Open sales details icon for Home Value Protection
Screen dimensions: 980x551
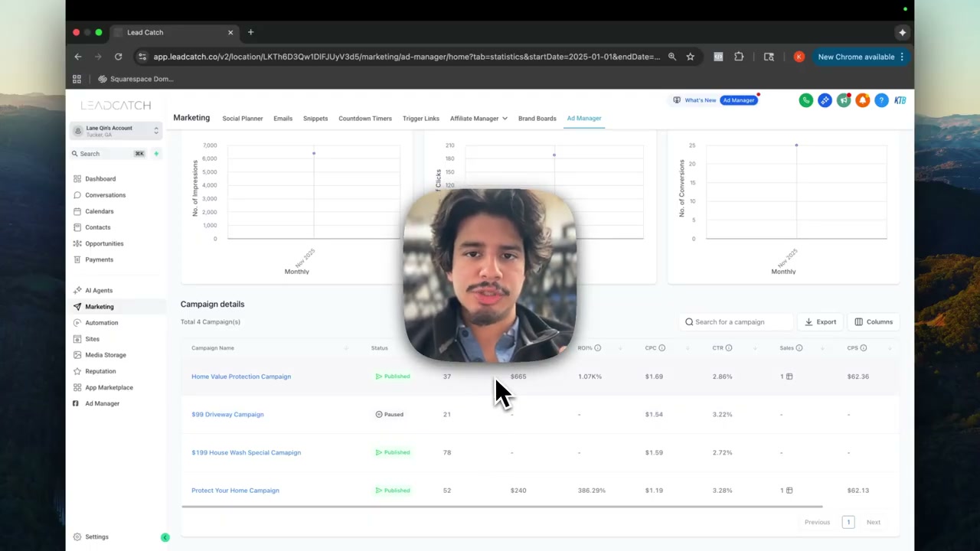[789, 377]
